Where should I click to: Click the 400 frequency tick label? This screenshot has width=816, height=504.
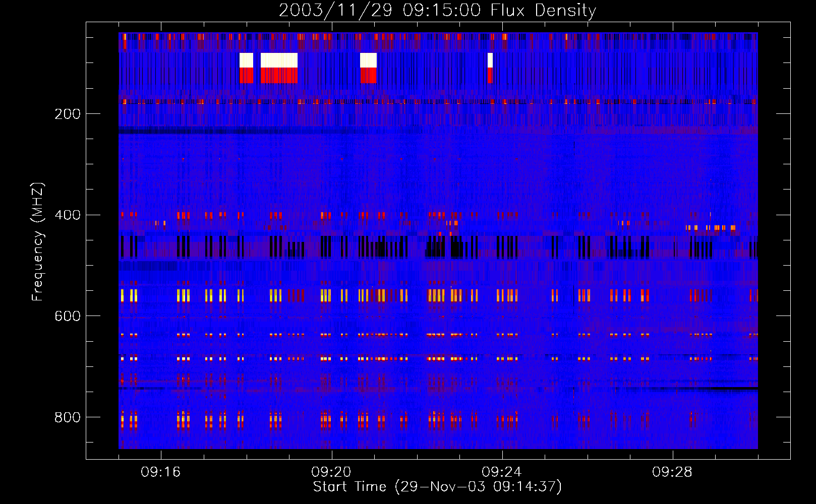point(68,215)
